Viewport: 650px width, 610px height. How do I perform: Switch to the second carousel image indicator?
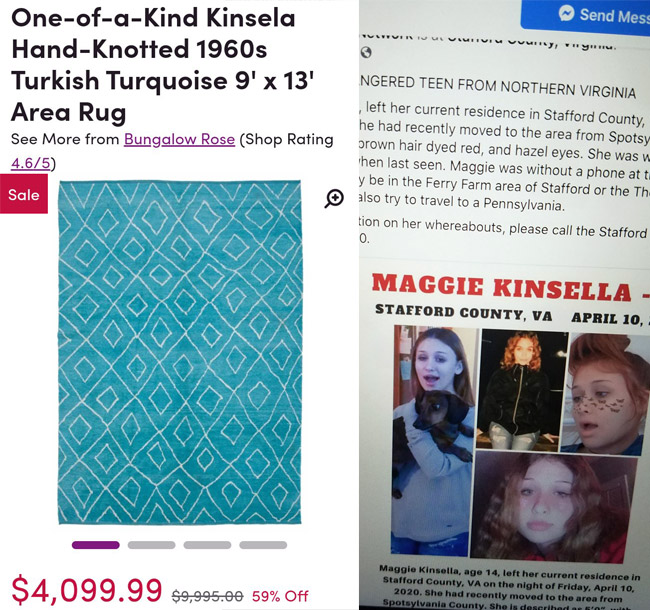click(x=151, y=545)
